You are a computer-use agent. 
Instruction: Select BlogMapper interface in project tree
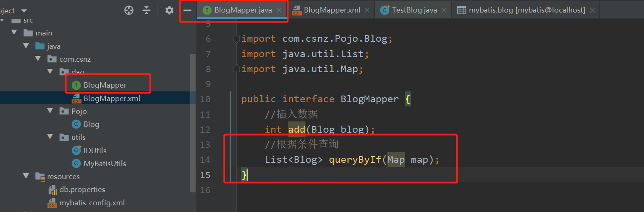105,85
